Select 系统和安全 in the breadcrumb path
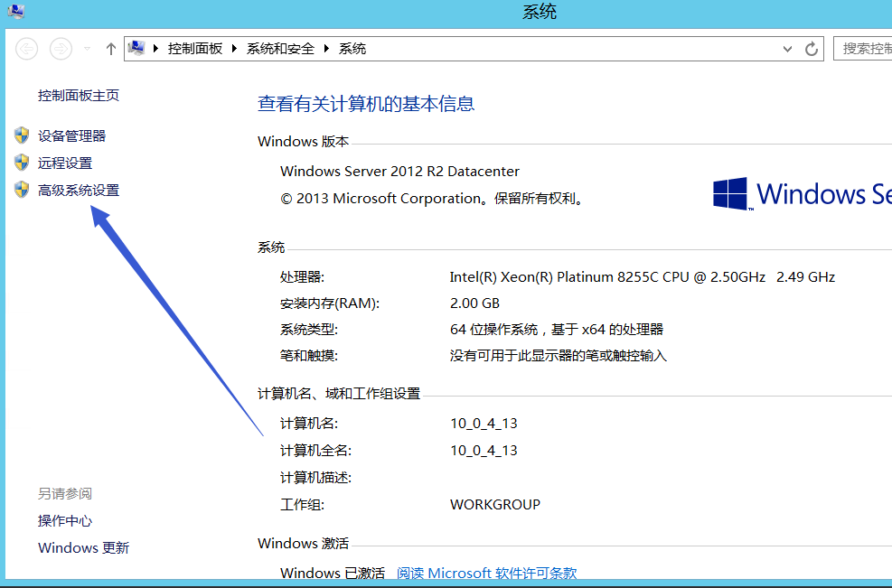 click(280, 49)
